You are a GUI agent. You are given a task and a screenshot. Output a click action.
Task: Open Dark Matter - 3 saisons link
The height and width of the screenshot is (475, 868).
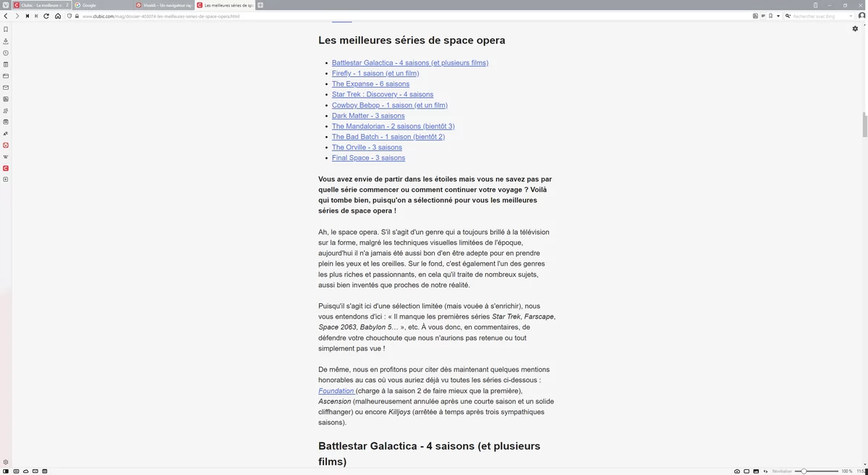tap(368, 116)
